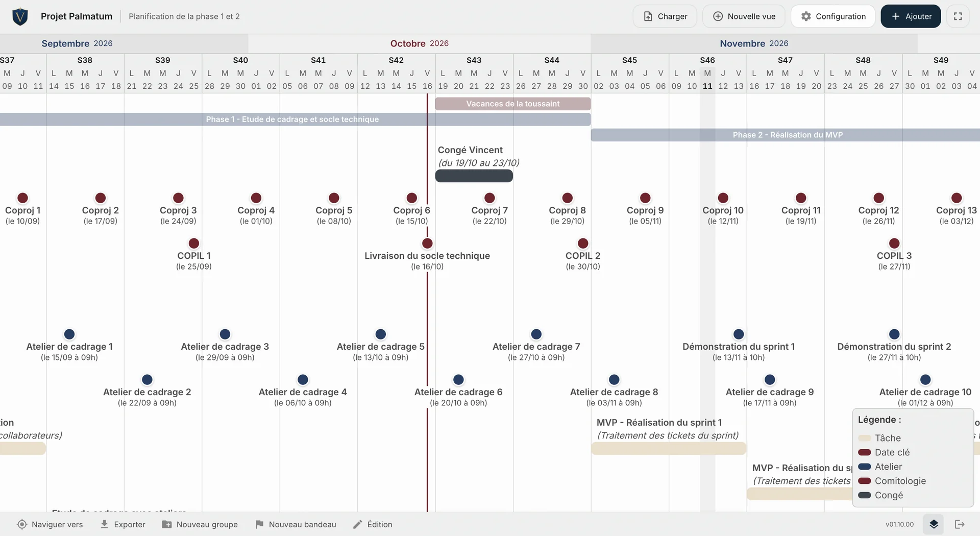The height and width of the screenshot is (536, 980).
Task: Select the Septembre 2026 month header
Action: click(x=77, y=43)
